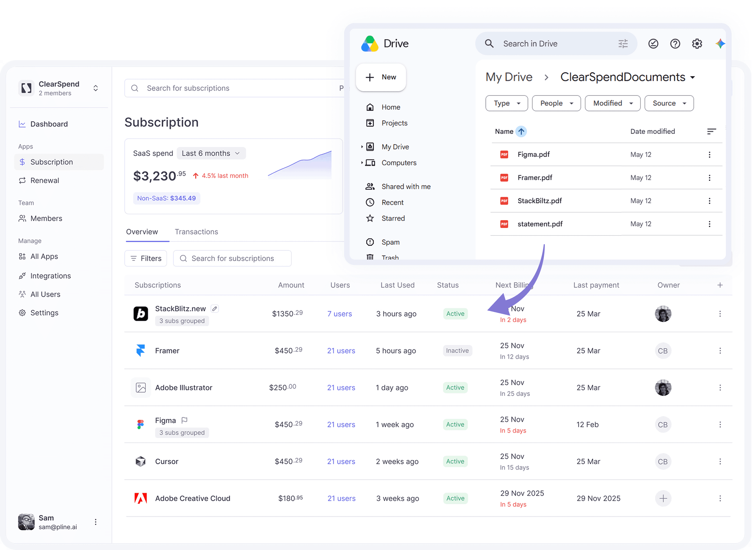Click the search field beside Filters
The height and width of the screenshot is (550, 756).
tap(232, 259)
